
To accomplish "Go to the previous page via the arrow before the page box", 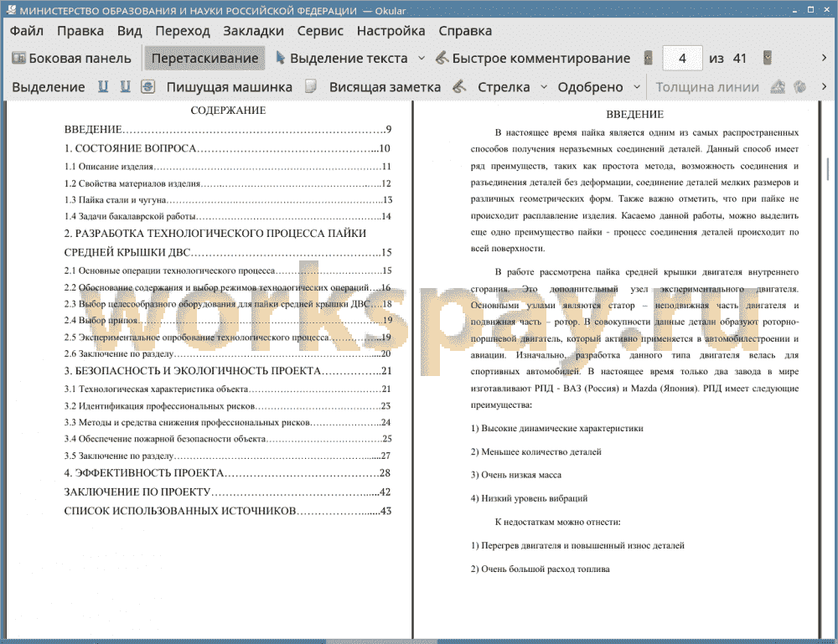I will (649, 58).
